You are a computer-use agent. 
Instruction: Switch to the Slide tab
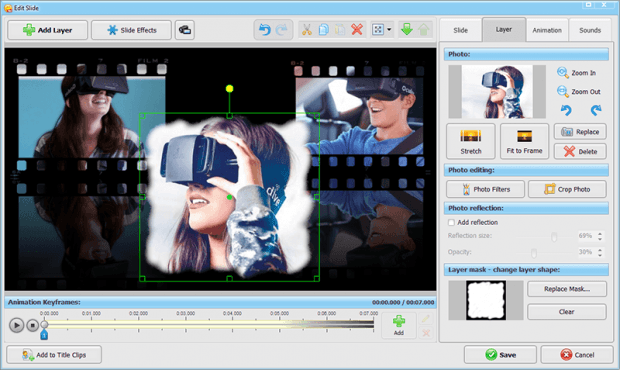click(460, 30)
